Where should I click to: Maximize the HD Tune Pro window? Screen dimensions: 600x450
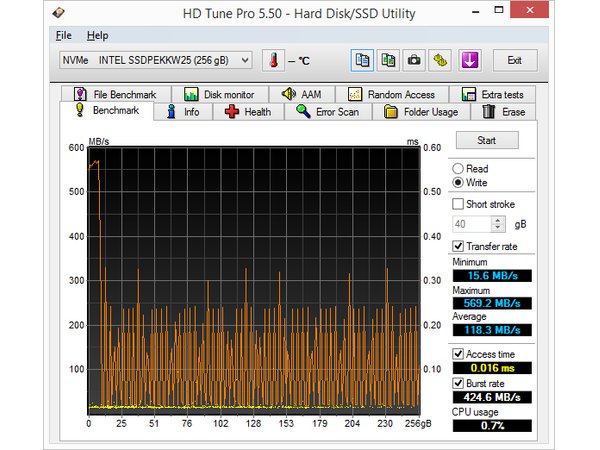coord(499,10)
